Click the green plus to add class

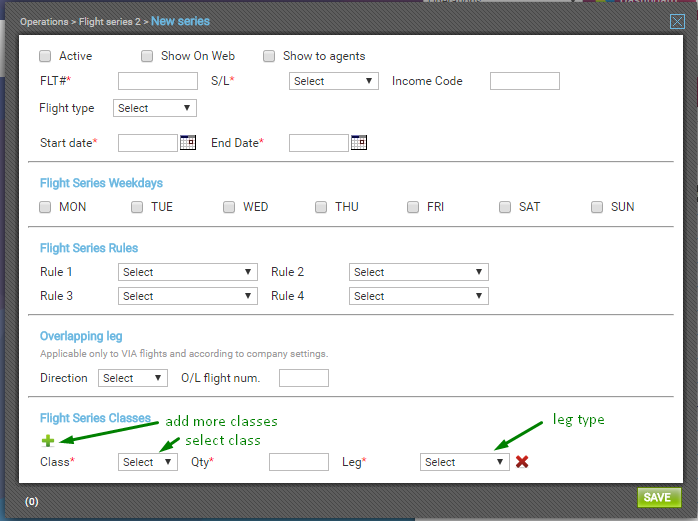[x=47, y=440]
